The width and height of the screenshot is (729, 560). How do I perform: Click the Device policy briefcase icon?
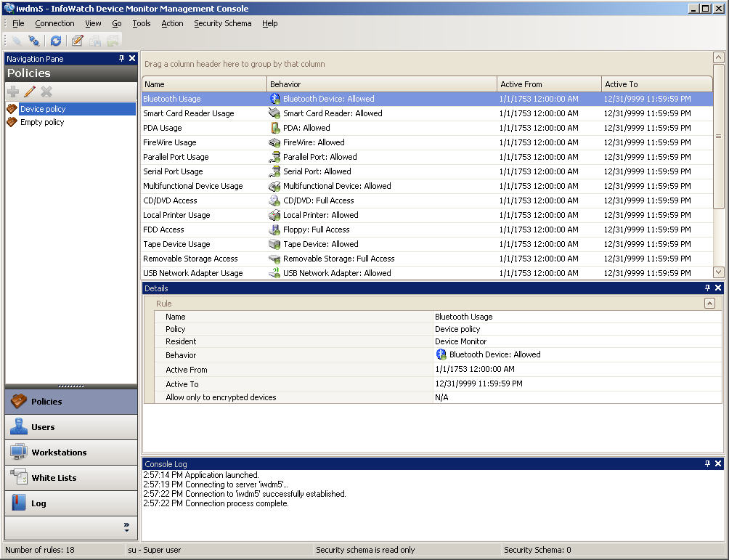12,109
